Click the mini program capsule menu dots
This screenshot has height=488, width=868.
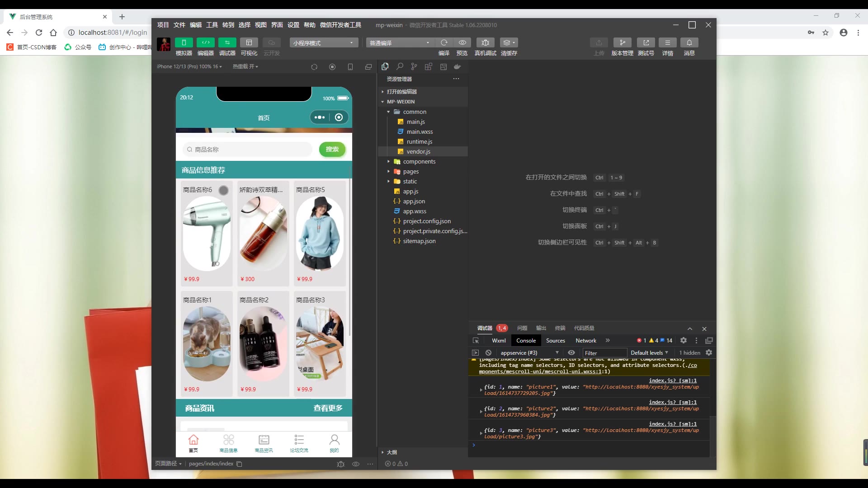click(x=320, y=117)
